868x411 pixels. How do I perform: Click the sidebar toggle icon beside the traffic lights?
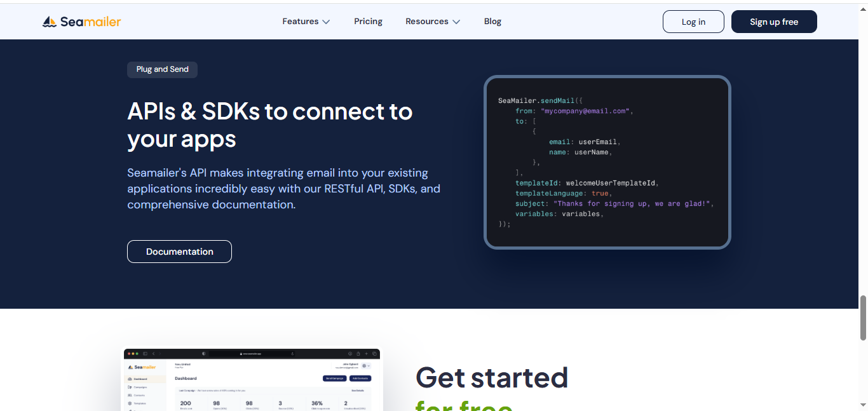146,353
